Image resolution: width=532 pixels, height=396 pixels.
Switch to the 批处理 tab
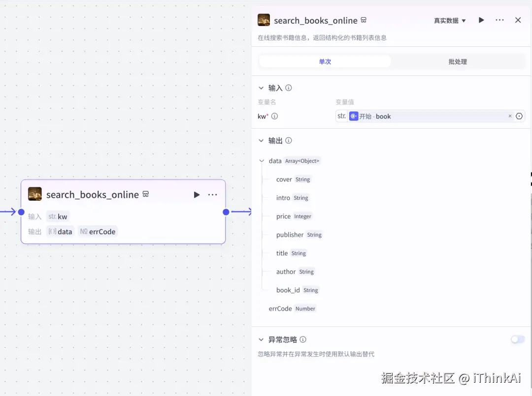[458, 60]
